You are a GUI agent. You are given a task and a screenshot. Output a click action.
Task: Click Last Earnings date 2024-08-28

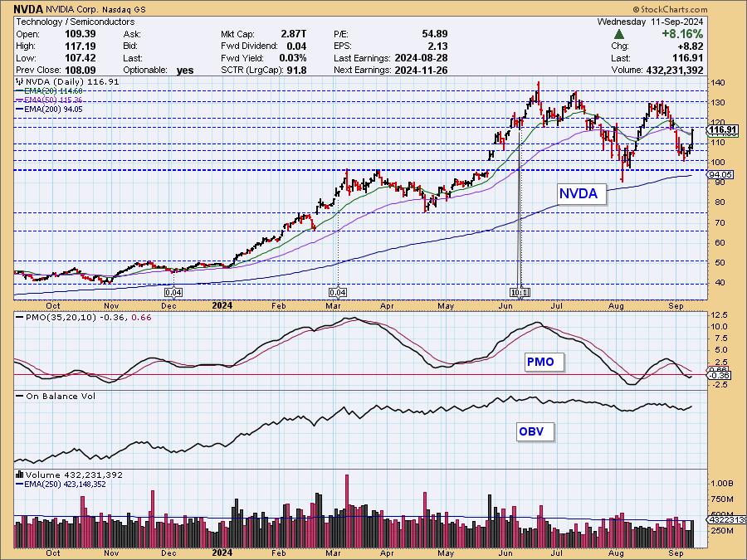tap(421, 58)
